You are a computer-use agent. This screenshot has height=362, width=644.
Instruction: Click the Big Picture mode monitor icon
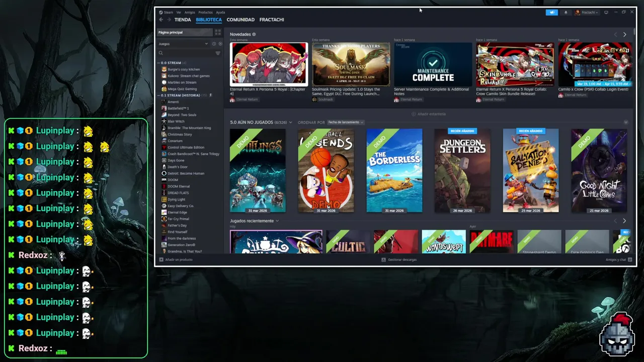pos(606,12)
